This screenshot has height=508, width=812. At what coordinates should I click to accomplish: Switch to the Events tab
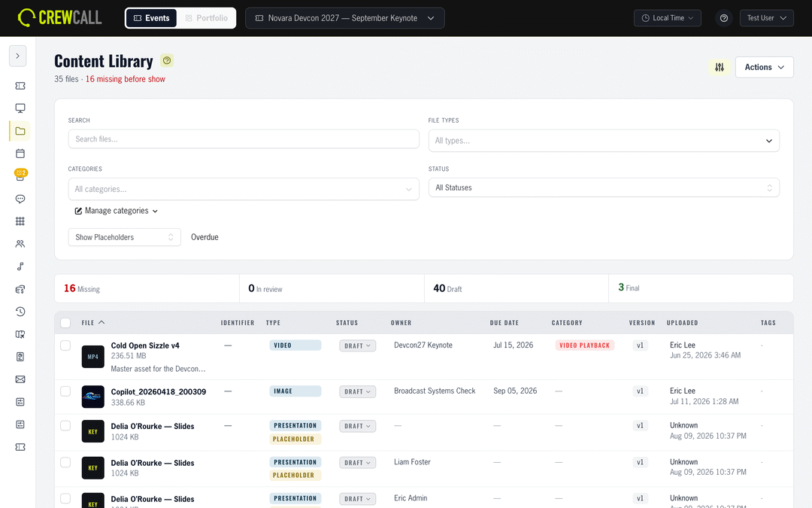(x=151, y=18)
